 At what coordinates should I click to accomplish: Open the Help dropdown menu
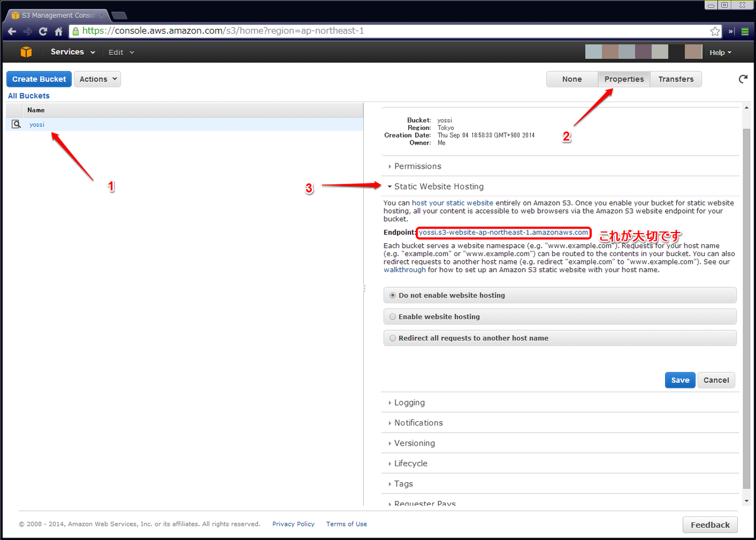pyautogui.click(x=721, y=53)
